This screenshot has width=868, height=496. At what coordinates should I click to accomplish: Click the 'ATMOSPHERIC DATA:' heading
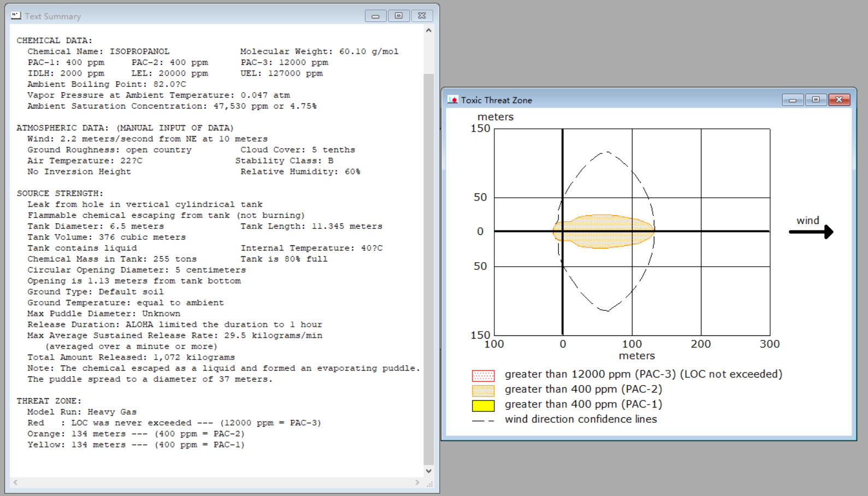[63, 128]
